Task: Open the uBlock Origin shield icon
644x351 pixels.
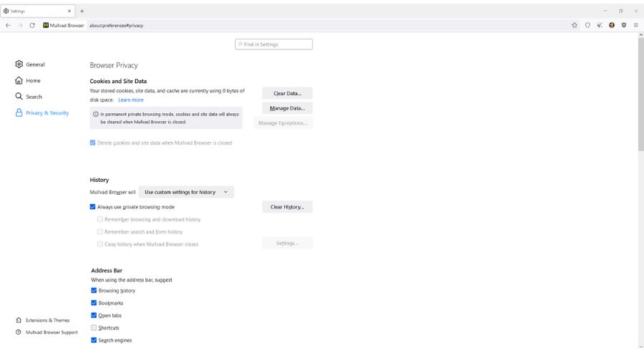Action: (x=623, y=25)
